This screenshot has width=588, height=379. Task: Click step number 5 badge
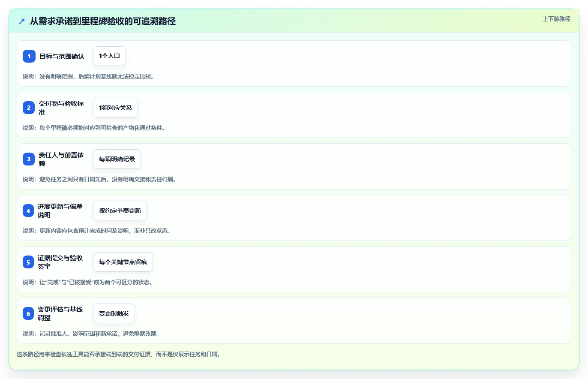[x=29, y=262]
